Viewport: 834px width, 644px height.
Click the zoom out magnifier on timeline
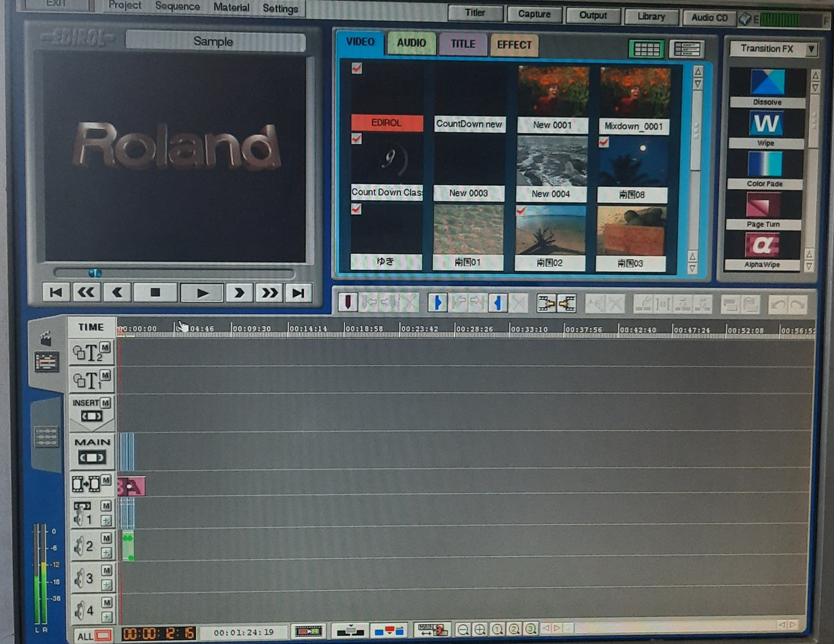tap(463, 629)
